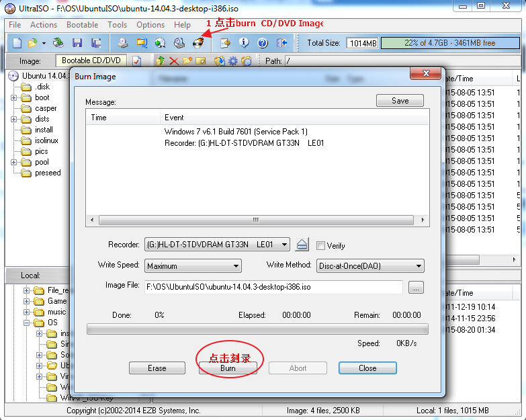Select the isolinux folder in image tree
This screenshot has height=420, width=526.
(x=46, y=140)
